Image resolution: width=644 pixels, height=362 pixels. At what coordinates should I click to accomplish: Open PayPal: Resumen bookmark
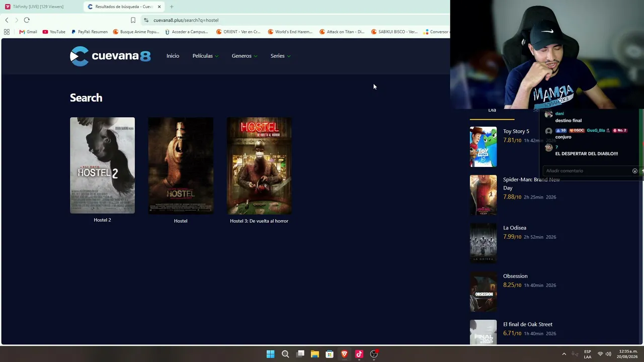89,32
